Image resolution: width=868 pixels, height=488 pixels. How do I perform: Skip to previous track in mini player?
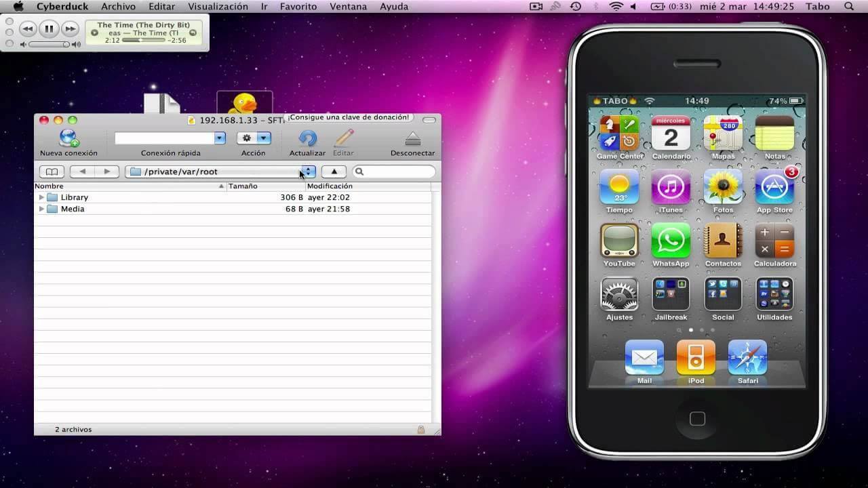coord(28,29)
